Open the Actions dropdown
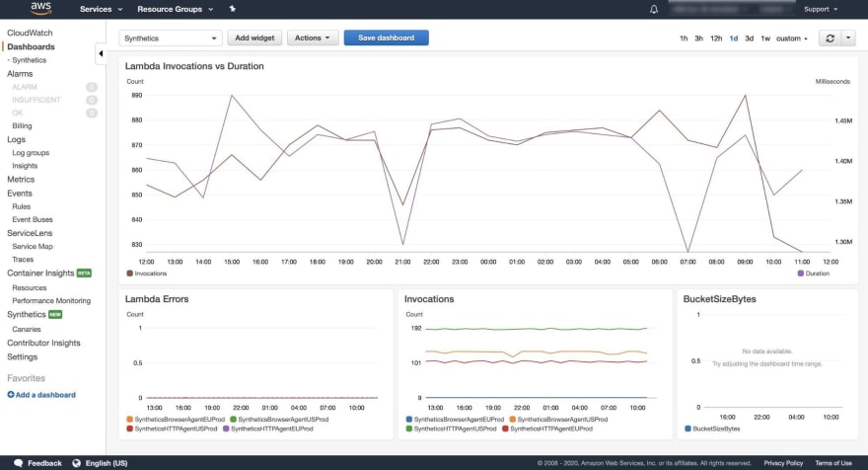Screen dimensions: 868x470 click(x=313, y=38)
